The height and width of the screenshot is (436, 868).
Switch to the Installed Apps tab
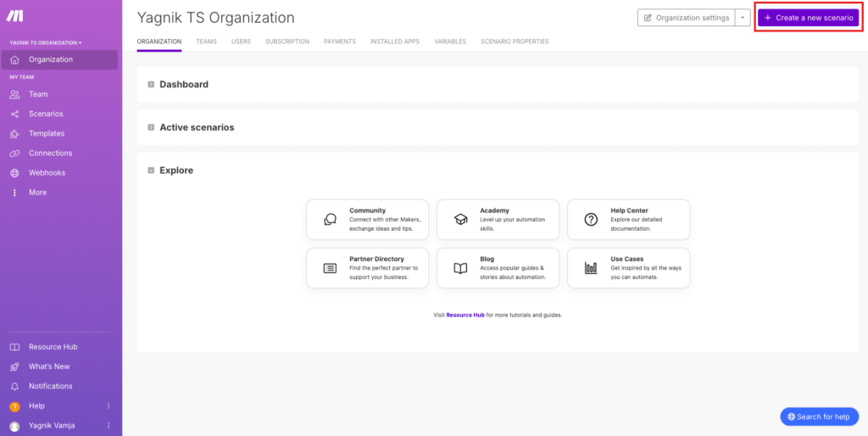[395, 42]
